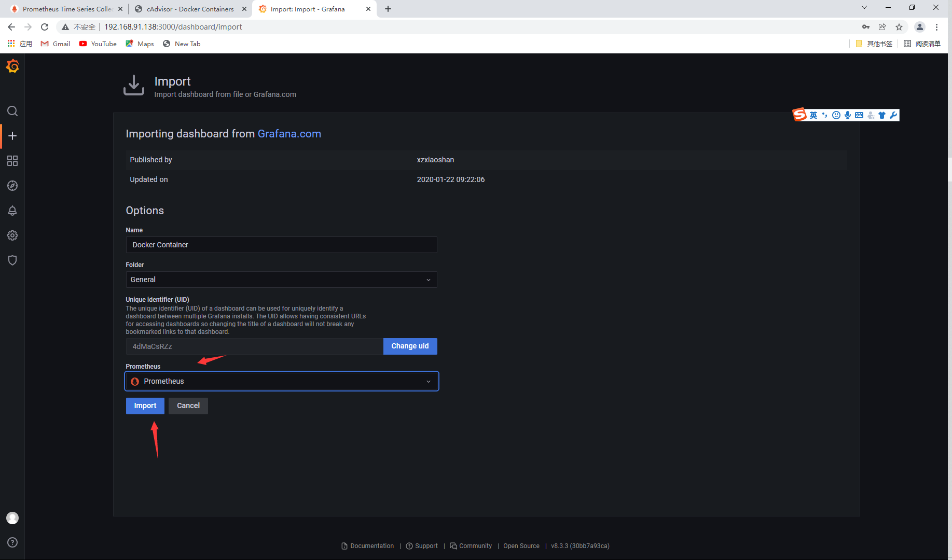Click the browser address bar URL
This screenshot has height=560, width=952.
pyautogui.click(x=173, y=27)
